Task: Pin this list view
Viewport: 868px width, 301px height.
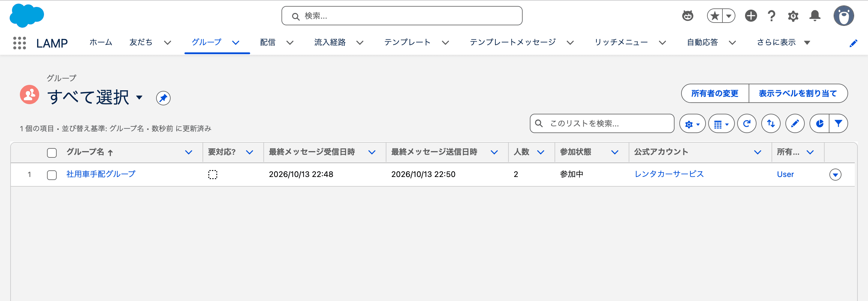Action: (x=163, y=98)
